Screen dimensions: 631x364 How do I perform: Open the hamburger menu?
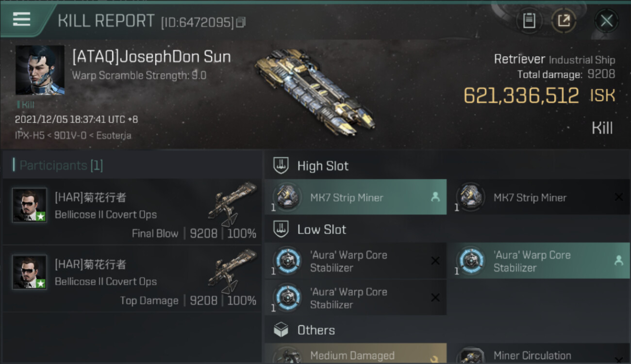(x=22, y=19)
